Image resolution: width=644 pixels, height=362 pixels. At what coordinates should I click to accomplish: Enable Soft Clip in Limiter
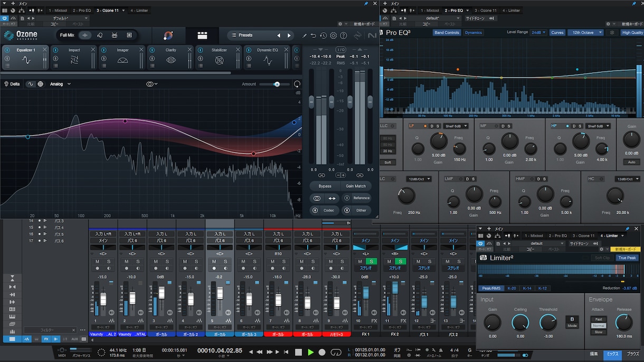602,258
